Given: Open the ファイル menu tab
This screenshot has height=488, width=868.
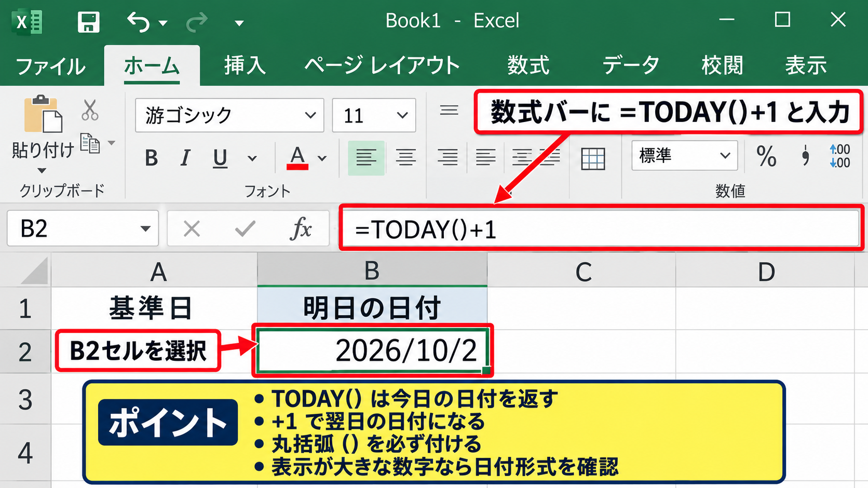Looking at the screenshot, I should (x=51, y=66).
